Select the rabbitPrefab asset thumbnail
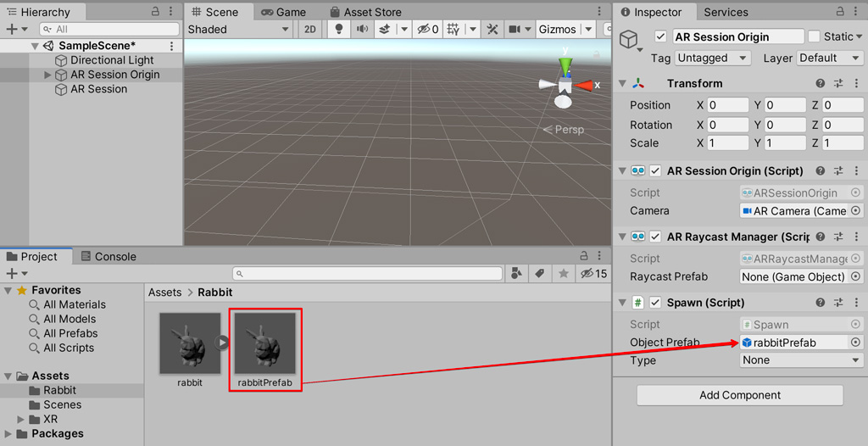The width and height of the screenshot is (868, 446). pyautogui.click(x=265, y=343)
